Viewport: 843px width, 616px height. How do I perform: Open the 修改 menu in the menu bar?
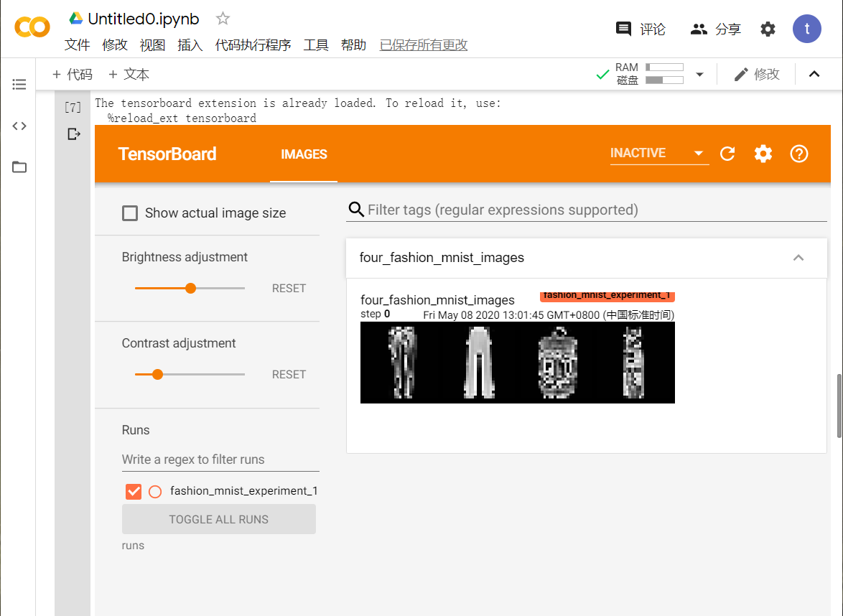(x=115, y=45)
